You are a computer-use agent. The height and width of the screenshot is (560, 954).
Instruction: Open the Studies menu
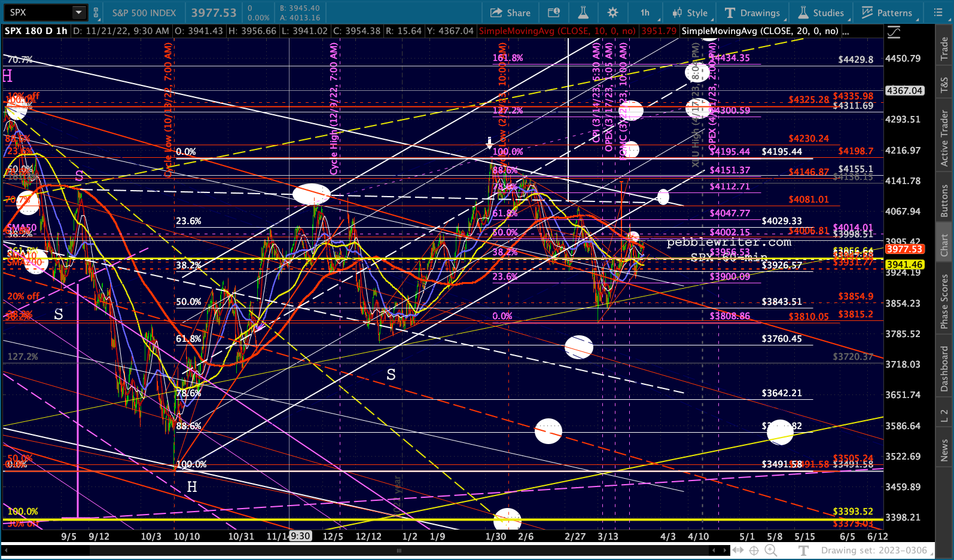pos(821,13)
